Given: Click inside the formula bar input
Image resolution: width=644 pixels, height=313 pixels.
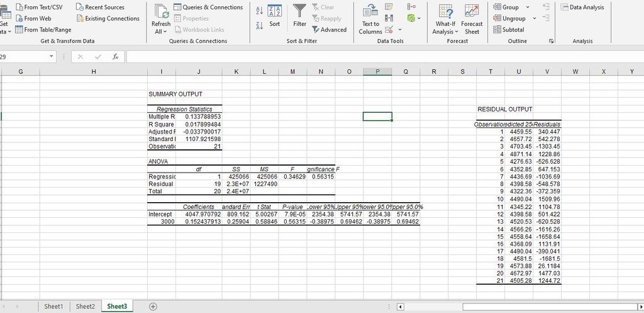Looking at the screenshot, I should (377, 57).
